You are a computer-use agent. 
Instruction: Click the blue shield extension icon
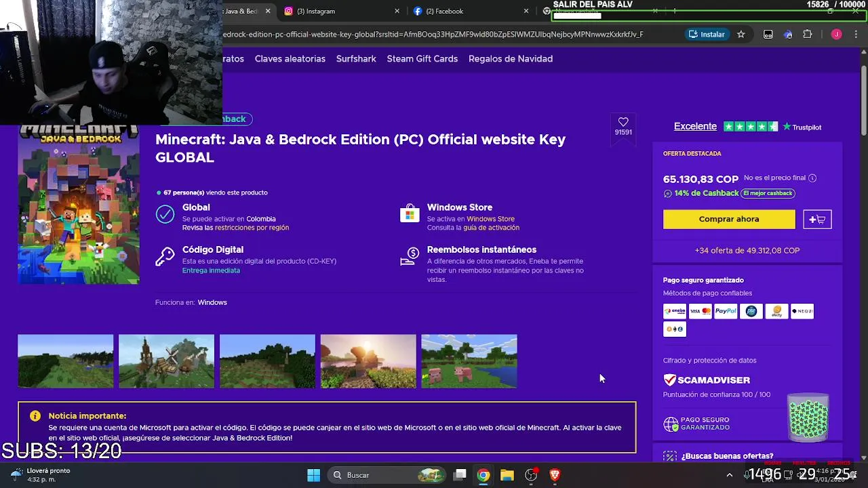click(x=788, y=34)
